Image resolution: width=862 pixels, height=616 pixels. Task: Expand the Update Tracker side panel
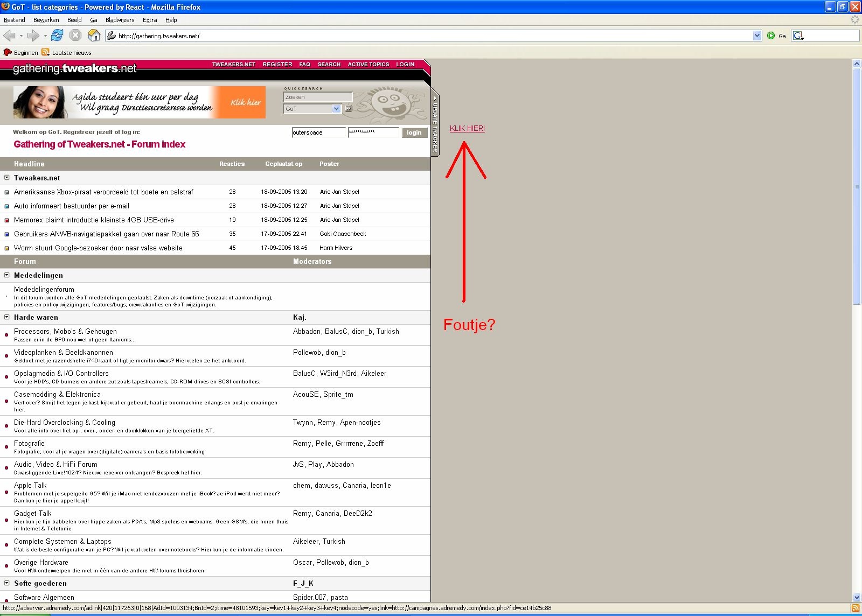coord(435,124)
